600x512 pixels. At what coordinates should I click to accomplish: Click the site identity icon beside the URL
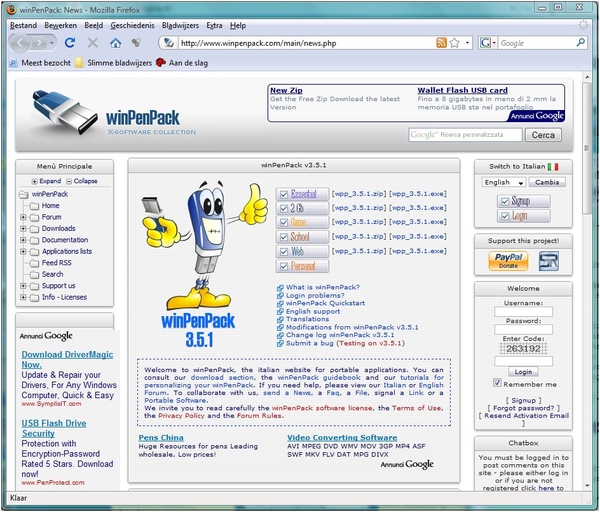click(x=169, y=43)
